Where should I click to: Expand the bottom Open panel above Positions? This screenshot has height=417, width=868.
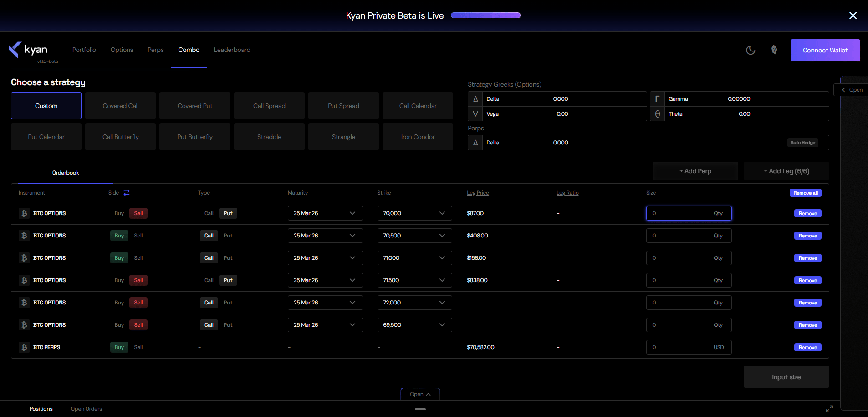click(x=420, y=394)
